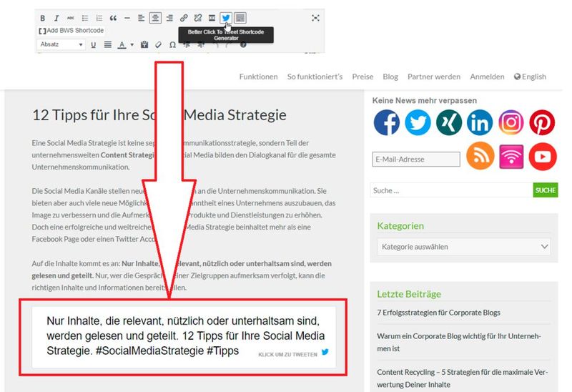Insert Read More tag

[212, 18]
